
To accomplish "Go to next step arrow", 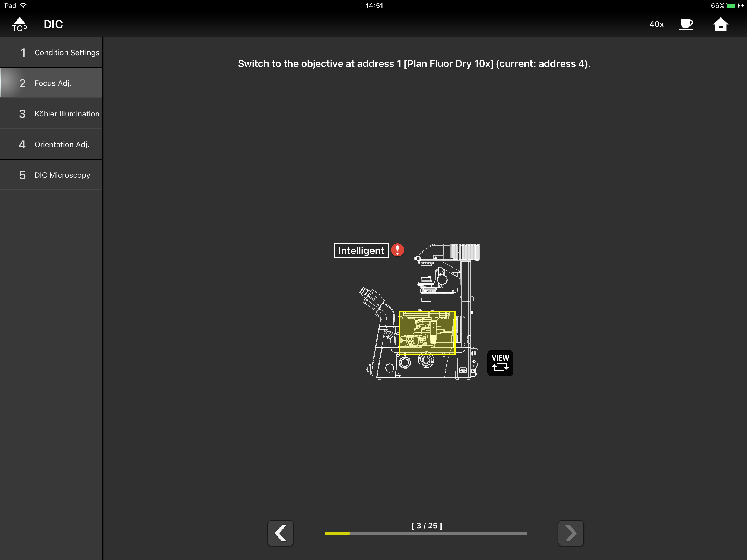I will click(571, 533).
